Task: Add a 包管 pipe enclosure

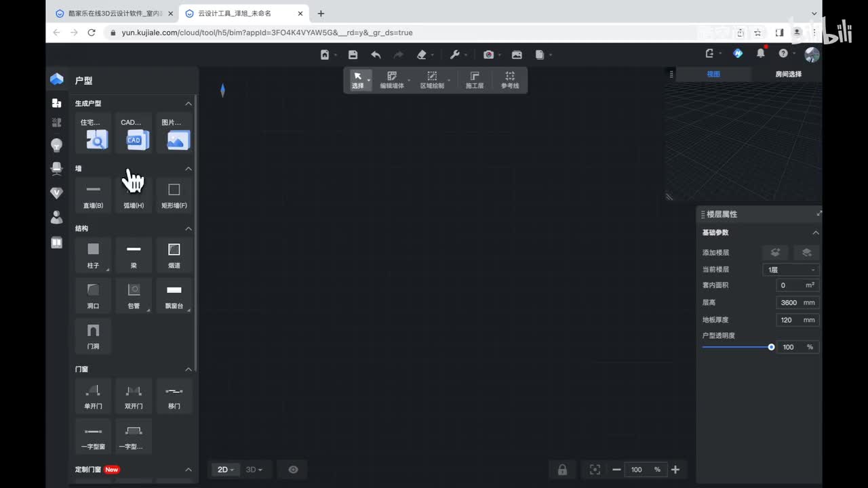Action: tap(134, 296)
